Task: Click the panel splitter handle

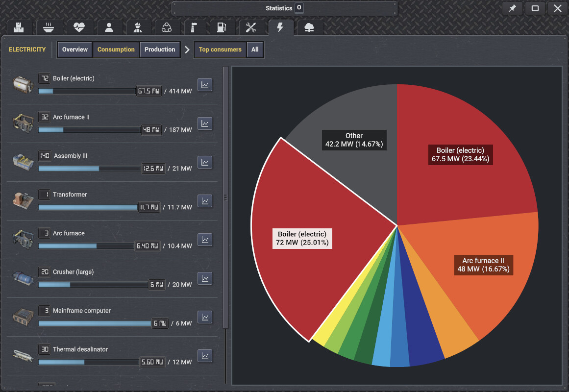Action: [225, 198]
